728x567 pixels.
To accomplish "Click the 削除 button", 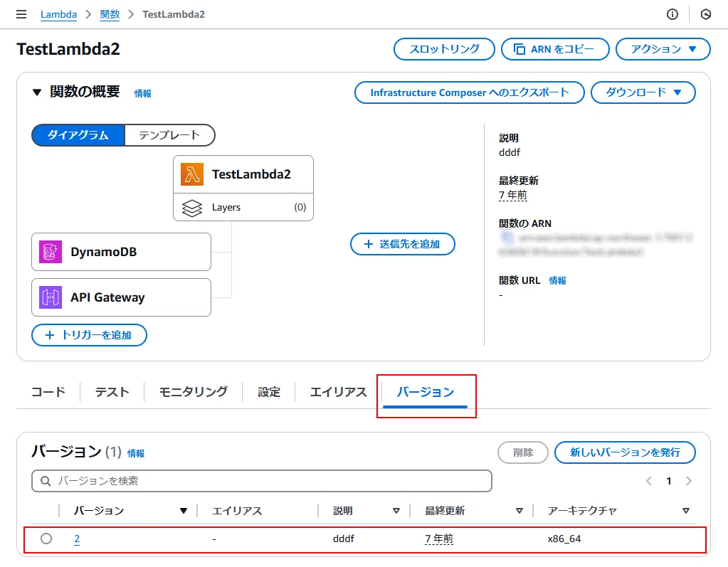I will (x=523, y=452).
